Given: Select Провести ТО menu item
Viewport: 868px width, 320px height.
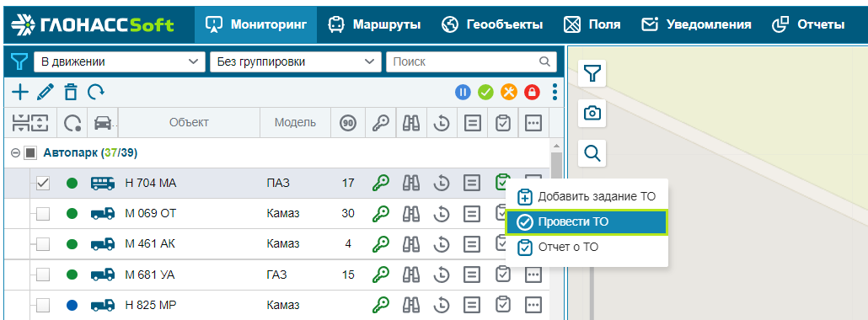Looking at the screenshot, I should [587, 222].
